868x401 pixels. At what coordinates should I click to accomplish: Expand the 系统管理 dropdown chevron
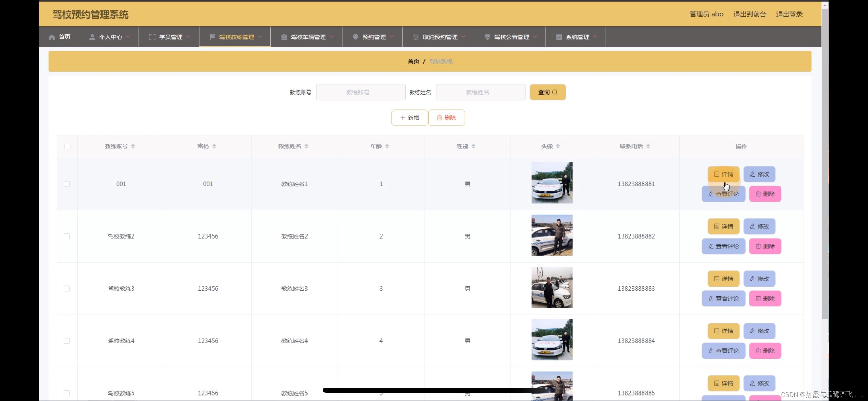[595, 36]
